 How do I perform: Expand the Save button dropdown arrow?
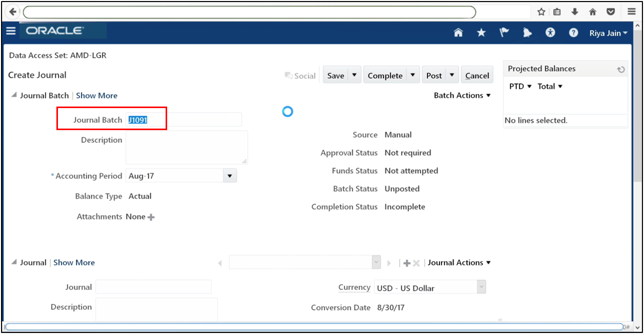354,75
